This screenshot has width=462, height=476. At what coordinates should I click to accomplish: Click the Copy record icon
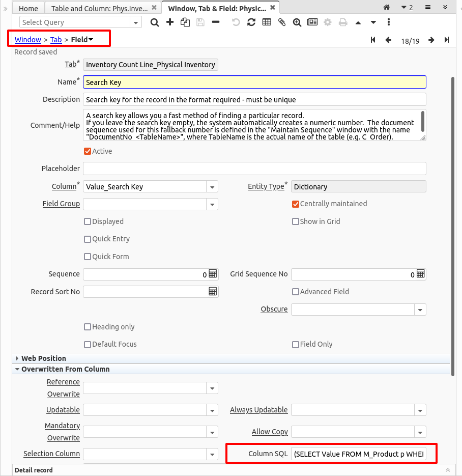click(185, 22)
